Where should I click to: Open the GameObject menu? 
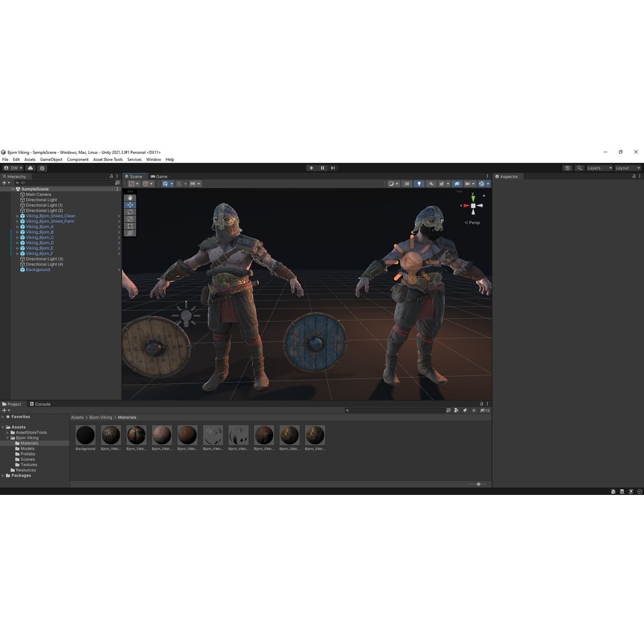coord(51,159)
